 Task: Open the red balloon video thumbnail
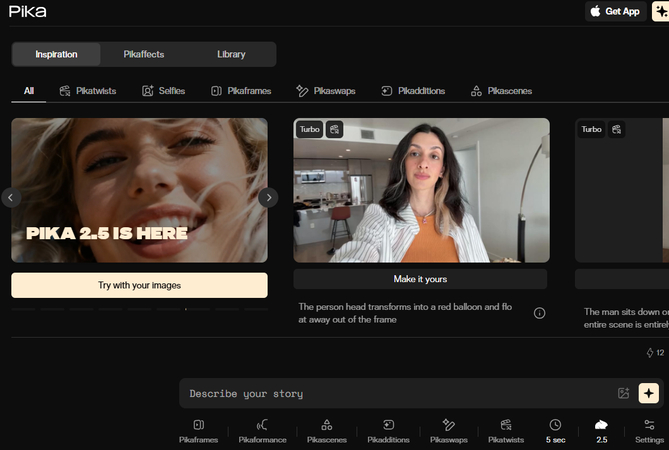click(422, 190)
